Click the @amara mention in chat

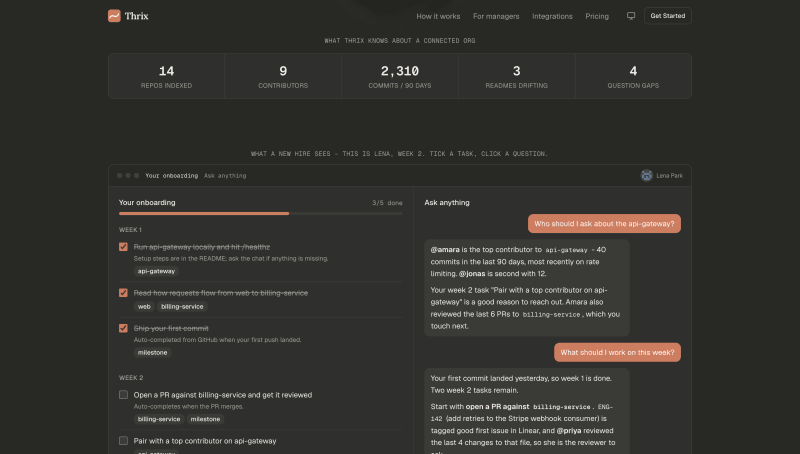[x=445, y=250]
